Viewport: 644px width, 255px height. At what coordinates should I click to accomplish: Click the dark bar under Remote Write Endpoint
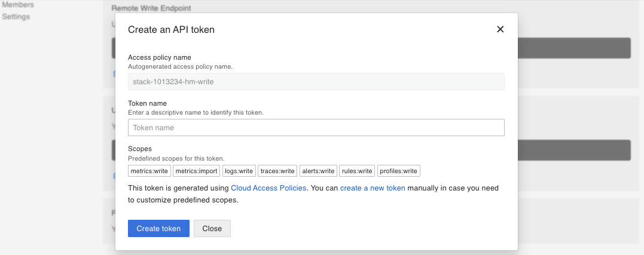click(573, 48)
